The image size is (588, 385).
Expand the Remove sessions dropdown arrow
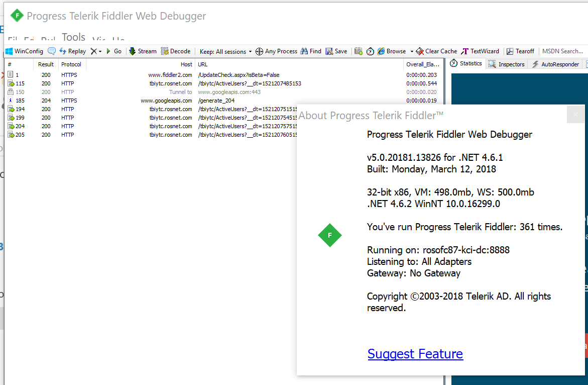point(100,51)
